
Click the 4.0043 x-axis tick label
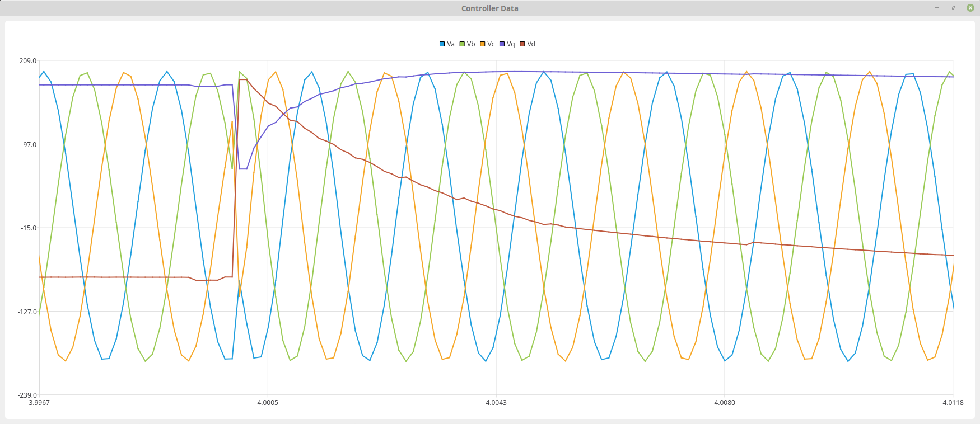click(496, 403)
